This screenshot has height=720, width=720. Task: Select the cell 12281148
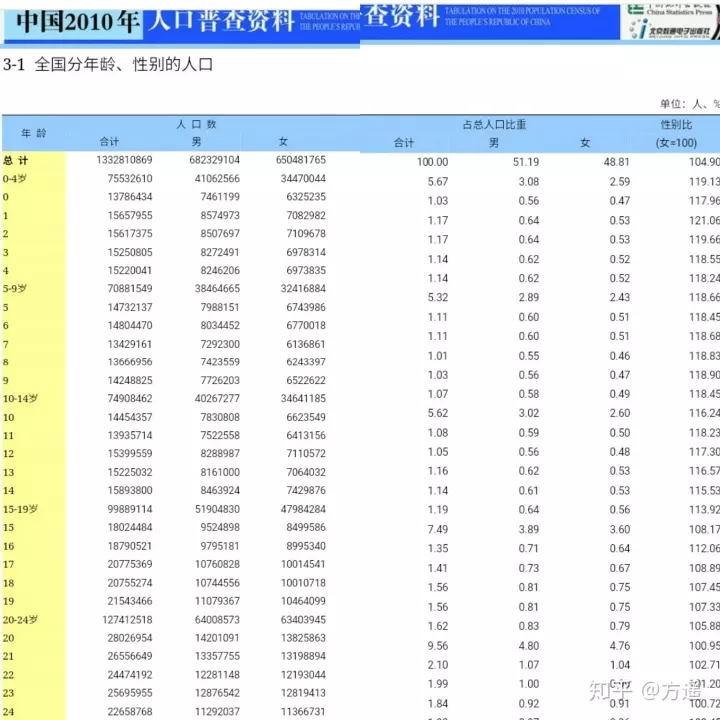tap(217, 675)
